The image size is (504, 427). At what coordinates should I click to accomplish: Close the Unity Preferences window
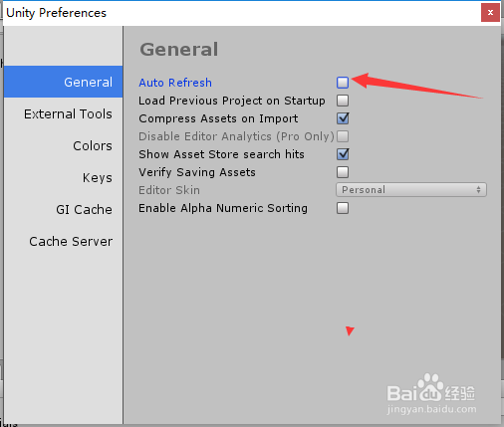pos(490,13)
